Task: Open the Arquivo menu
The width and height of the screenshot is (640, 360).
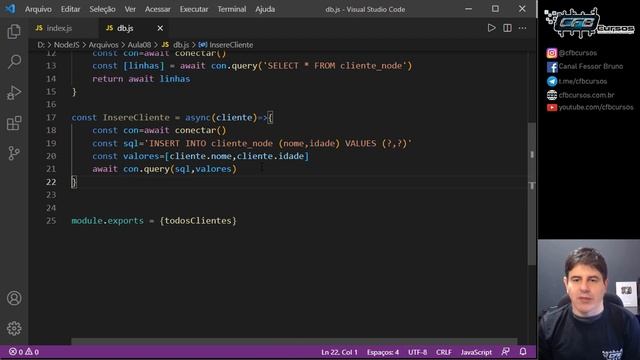Action: pyautogui.click(x=38, y=9)
